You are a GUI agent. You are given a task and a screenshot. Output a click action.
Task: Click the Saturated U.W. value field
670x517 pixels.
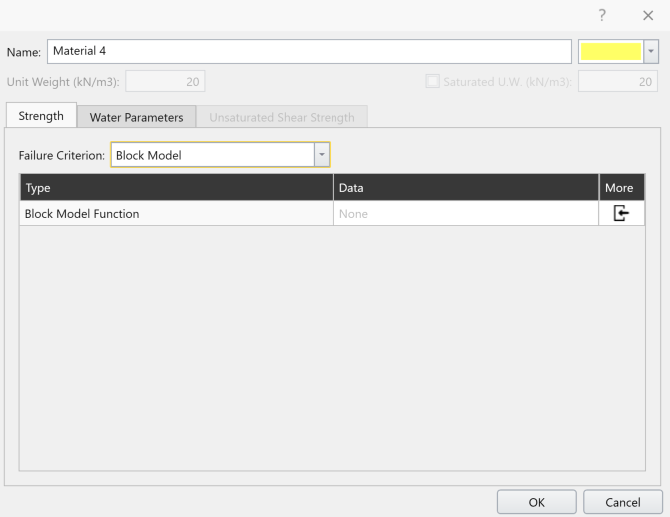[618, 81]
